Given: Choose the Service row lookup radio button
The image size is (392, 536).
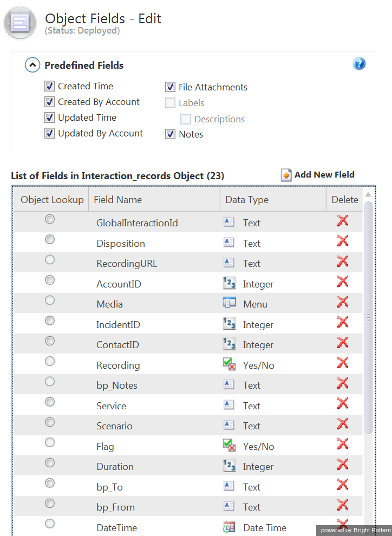Looking at the screenshot, I should click(x=50, y=402).
